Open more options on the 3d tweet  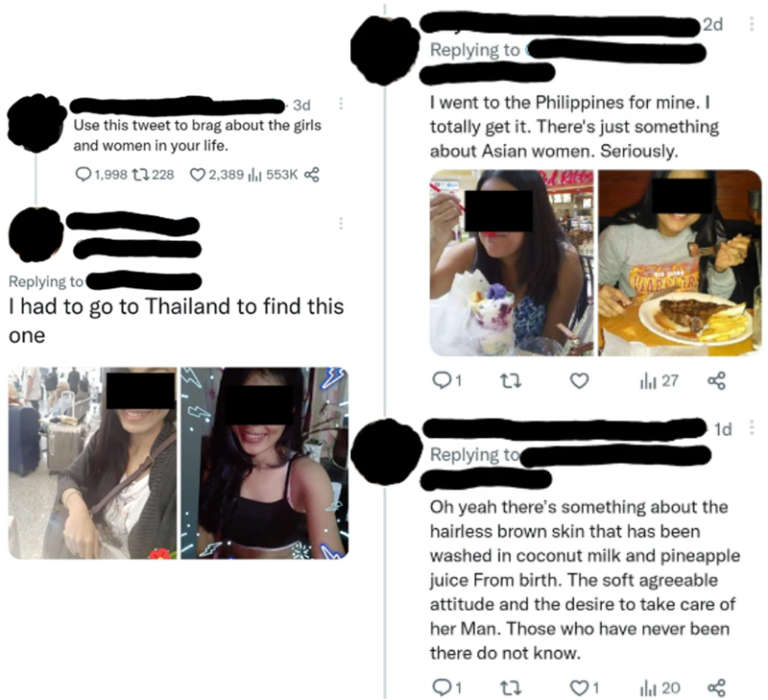point(341,104)
